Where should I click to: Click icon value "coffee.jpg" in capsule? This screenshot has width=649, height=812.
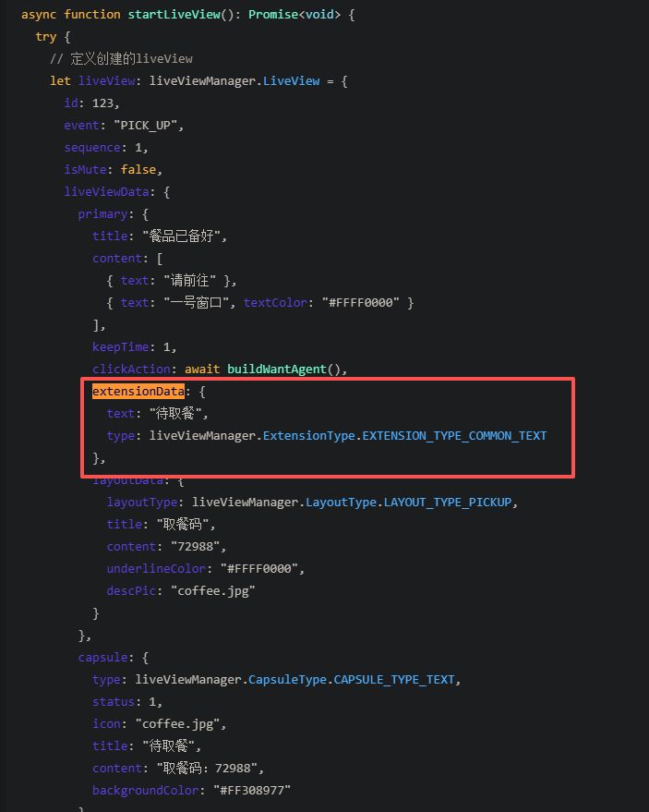(x=177, y=724)
